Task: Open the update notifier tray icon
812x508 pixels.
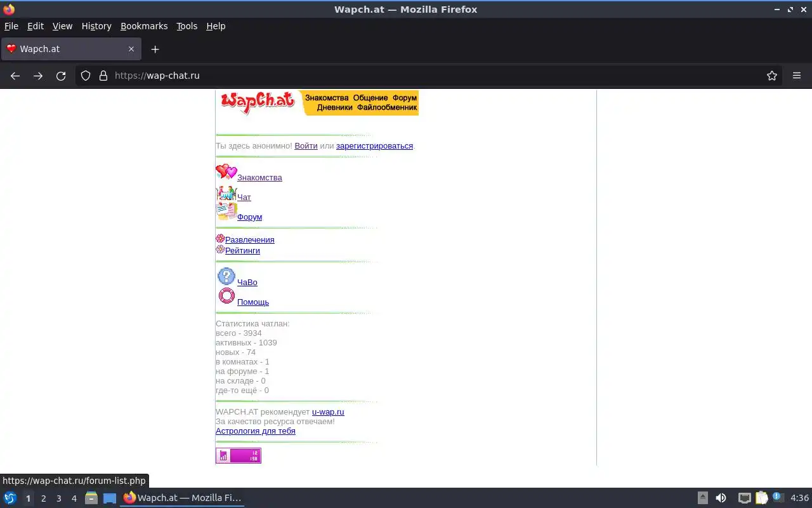Action: pos(778,498)
